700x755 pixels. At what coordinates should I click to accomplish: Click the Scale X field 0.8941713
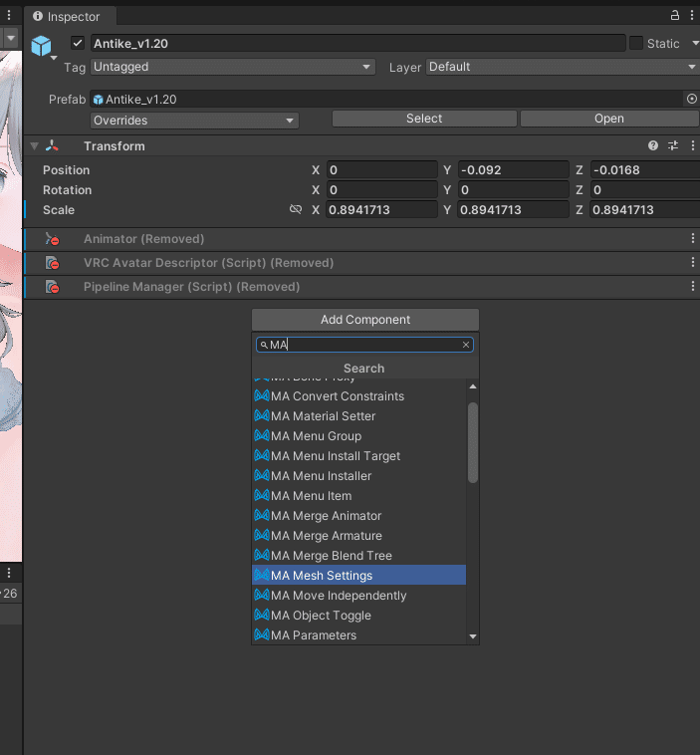click(x=381, y=210)
